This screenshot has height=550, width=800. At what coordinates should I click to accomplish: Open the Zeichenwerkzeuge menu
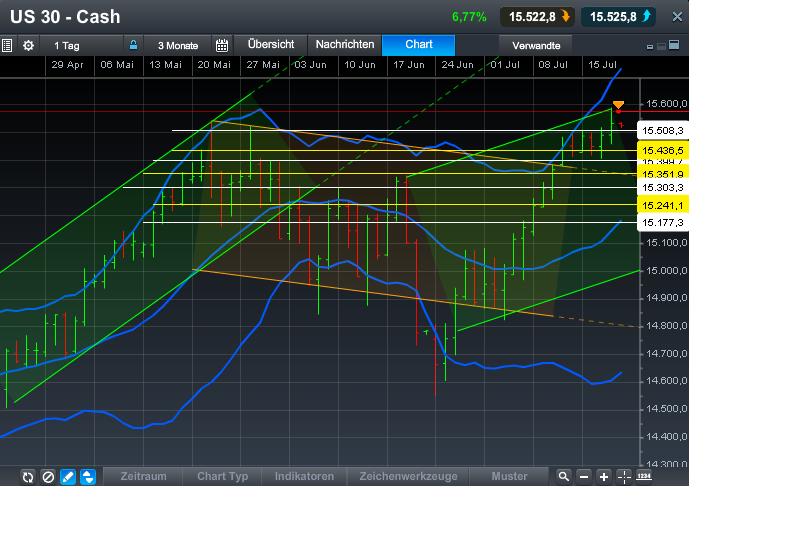pos(408,477)
